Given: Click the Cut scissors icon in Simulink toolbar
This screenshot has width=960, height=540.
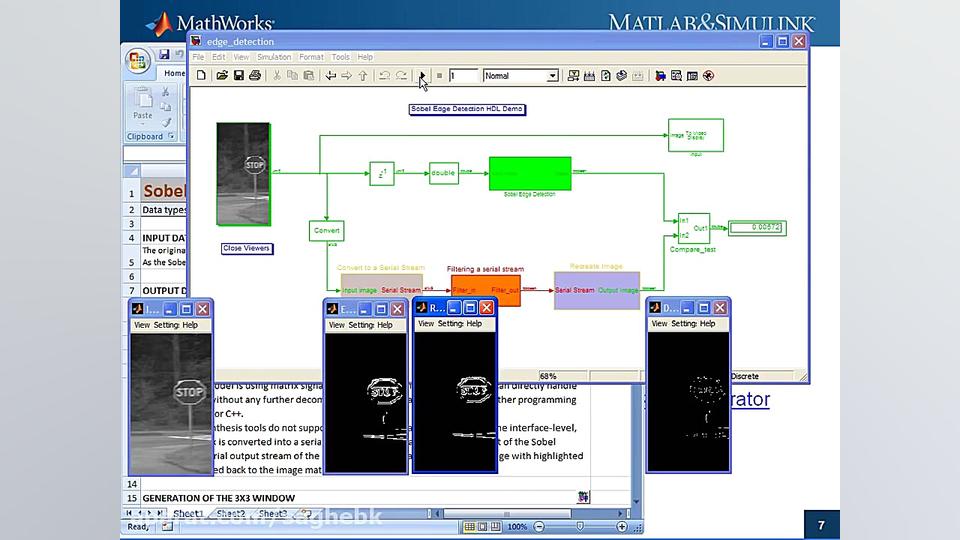Looking at the screenshot, I should [x=277, y=75].
